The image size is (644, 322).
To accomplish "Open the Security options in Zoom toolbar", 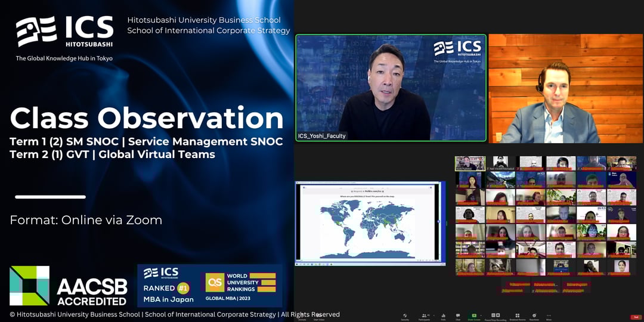I will 405,317.
